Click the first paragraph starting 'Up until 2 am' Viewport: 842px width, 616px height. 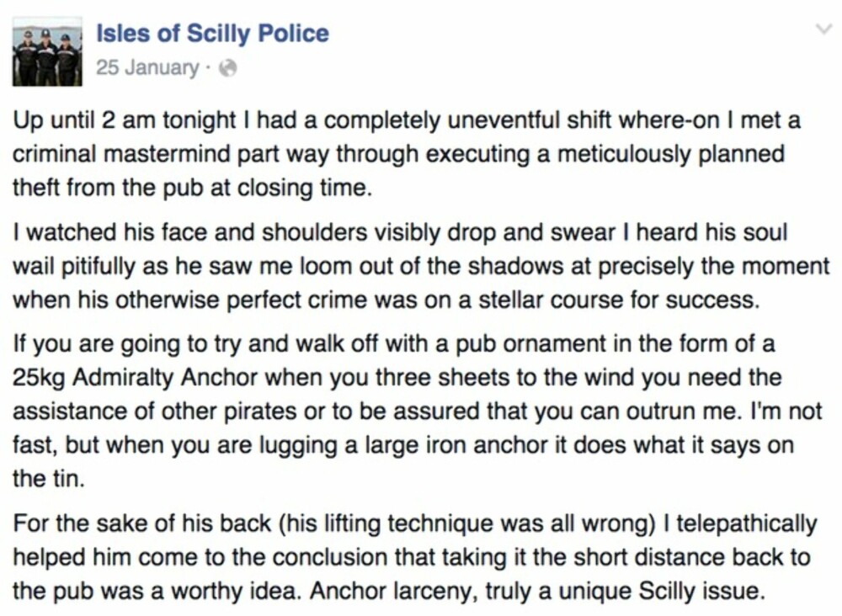coord(407,154)
